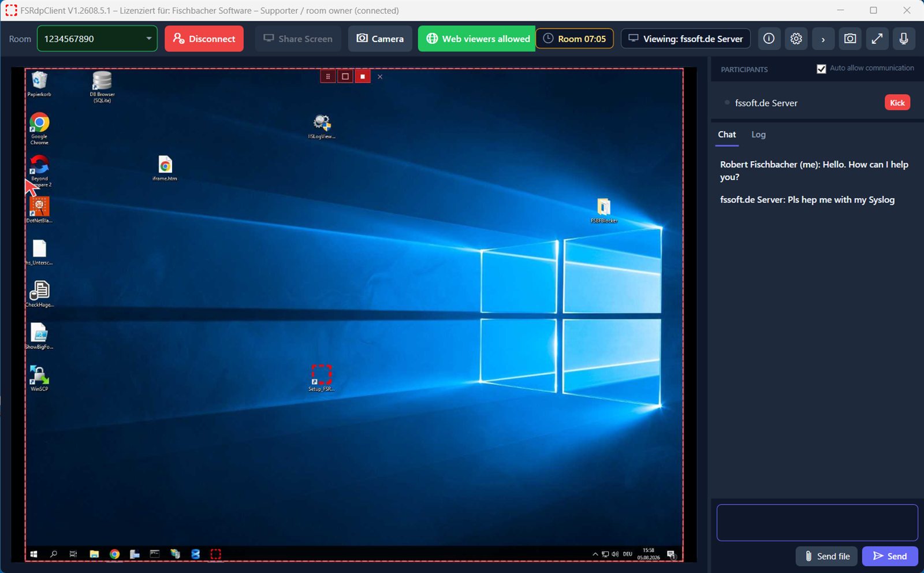The image size is (924, 573).
Task: Open File Explorer on the remote taskbar
Action: tap(94, 554)
